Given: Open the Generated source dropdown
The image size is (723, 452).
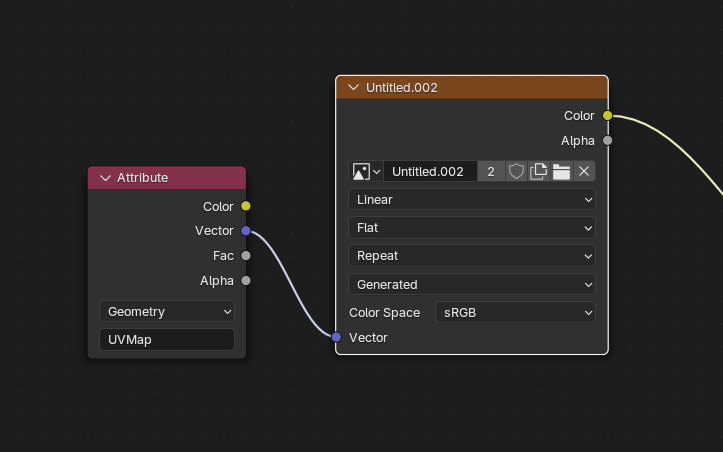Looking at the screenshot, I should (472, 284).
